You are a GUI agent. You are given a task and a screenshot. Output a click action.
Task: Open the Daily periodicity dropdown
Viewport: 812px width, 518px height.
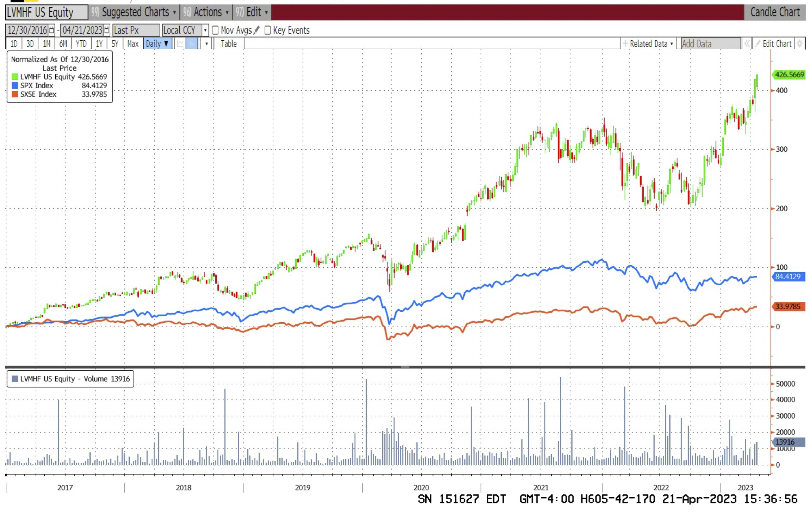point(157,44)
